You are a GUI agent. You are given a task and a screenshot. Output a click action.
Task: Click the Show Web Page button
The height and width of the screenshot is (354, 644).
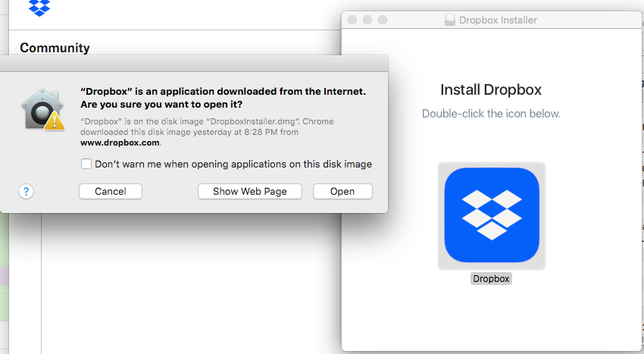coord(249,191)
